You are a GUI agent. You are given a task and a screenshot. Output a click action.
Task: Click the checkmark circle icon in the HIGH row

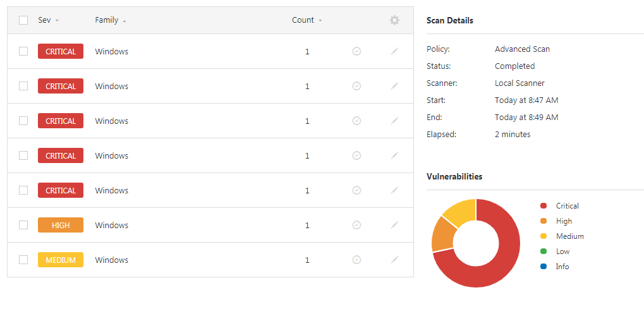pyautogui.click(x=356, y=225)
